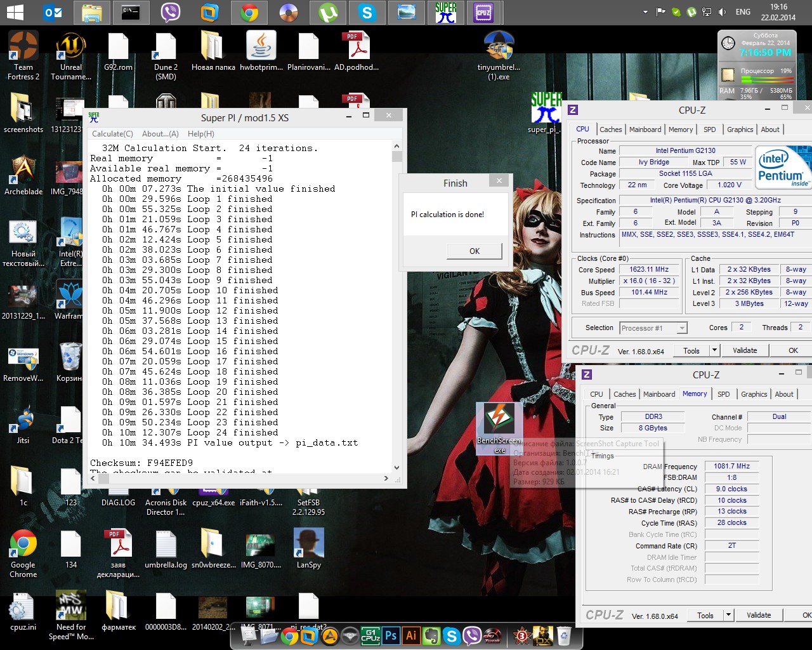This screenshot has height=650, width=812.
Task: Open cpuz.ini desktop file
Action: tap(23, 611)
